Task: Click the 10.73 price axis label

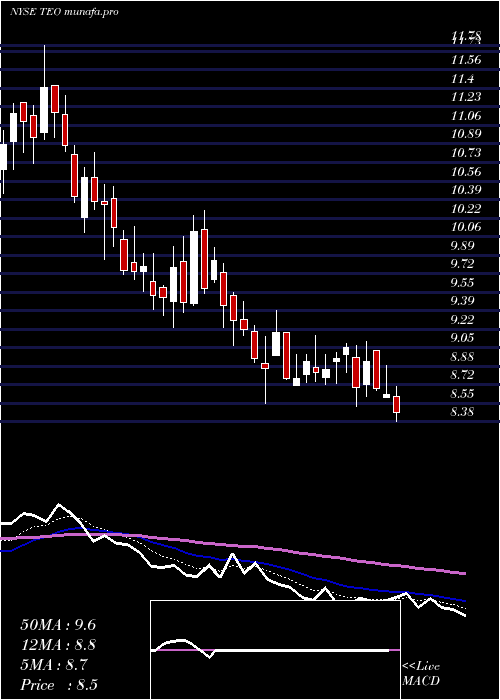Action: click(x=466, y=153)
